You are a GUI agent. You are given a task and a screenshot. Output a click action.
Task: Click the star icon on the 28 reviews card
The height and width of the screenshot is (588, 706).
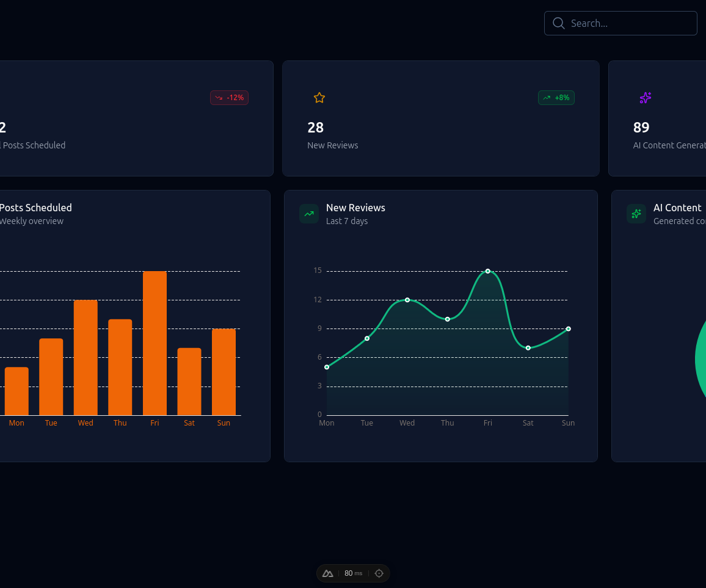coord(319,98)
